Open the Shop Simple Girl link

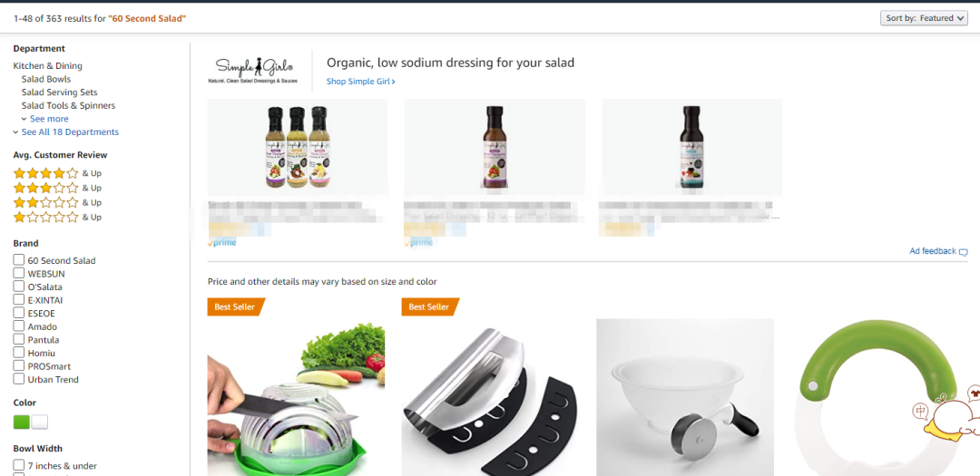[360, 82]
